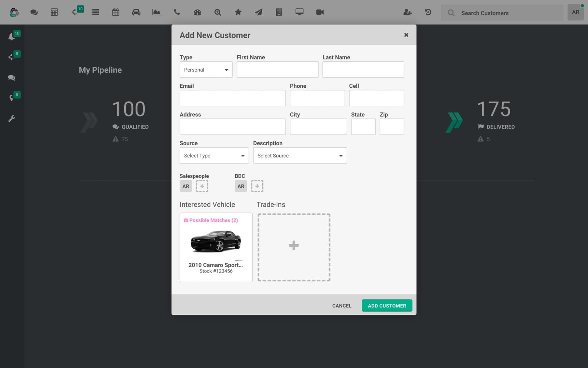Image resolution: width=588 pixels, height=368 pixels.
Task: Open the list view icon in toolbar
Action: point(95,12)
